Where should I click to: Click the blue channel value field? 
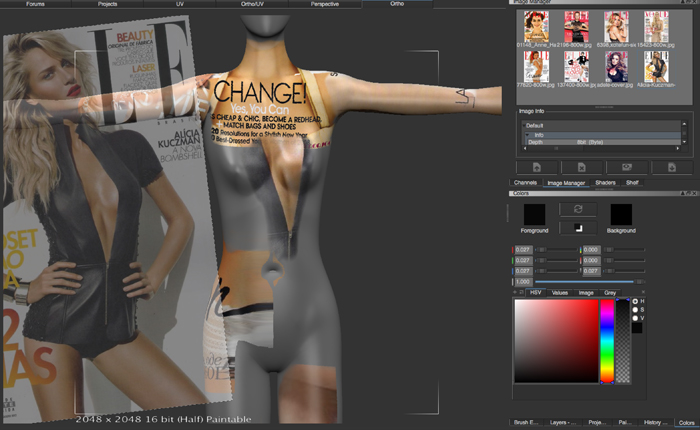[x=523, y=271]
